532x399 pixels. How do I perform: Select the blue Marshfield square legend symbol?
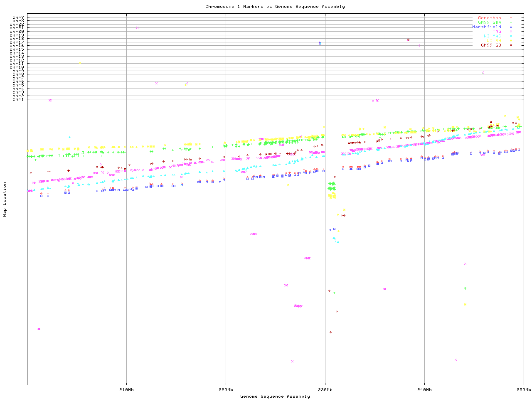pyautogui.click(x=511, y=27)
